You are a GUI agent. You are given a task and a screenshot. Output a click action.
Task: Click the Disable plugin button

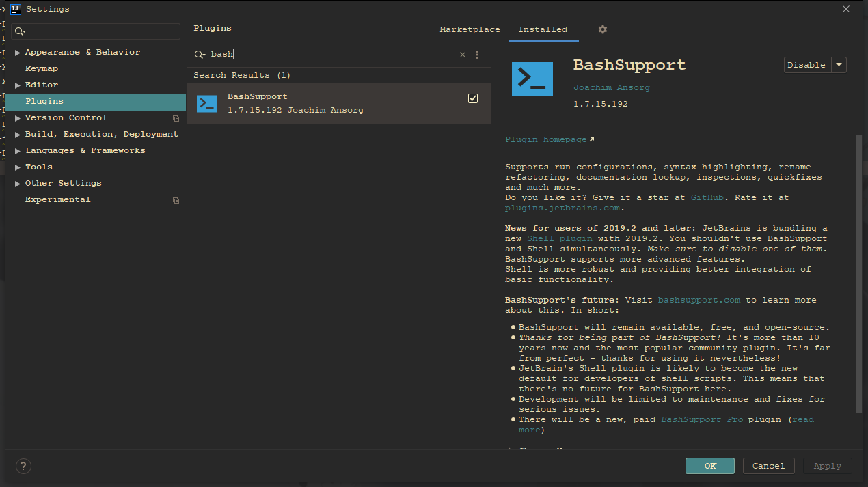pyautogui.click(x=807, y=65)
